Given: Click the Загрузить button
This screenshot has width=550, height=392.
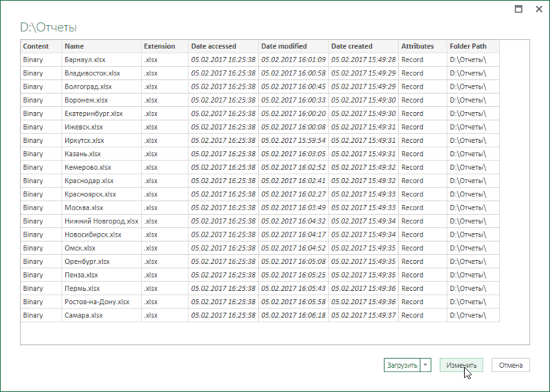Looking at the screenshot, I should coord(403,365).
